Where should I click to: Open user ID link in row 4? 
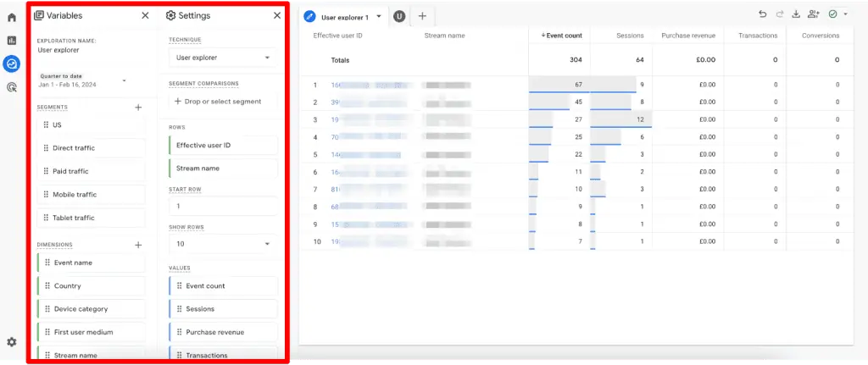pos(368,137)
